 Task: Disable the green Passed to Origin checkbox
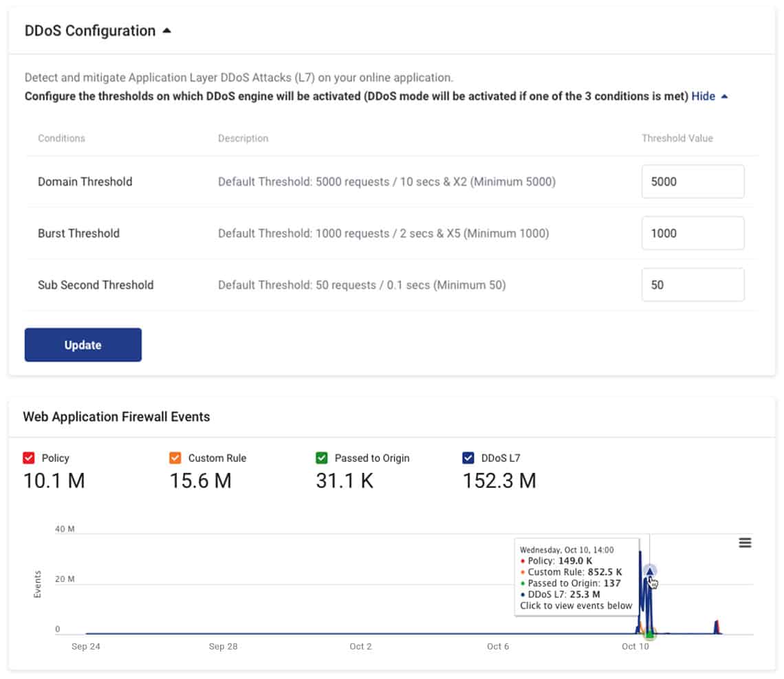click(322, 458)
